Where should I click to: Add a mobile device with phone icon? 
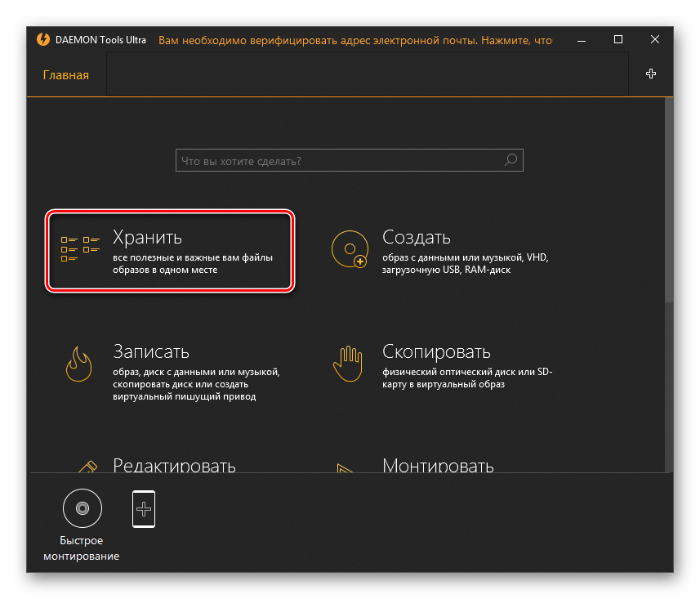click(x=144, y=508)
